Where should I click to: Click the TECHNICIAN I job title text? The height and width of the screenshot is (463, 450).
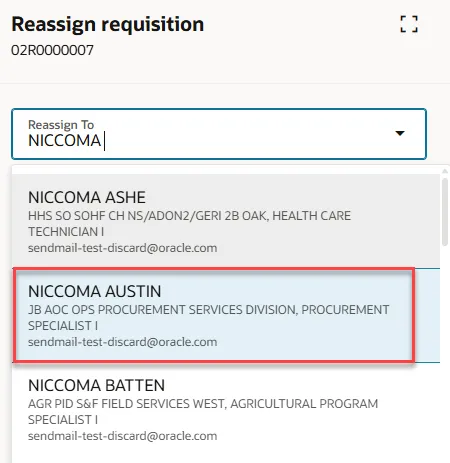click(x=66, y=232)
